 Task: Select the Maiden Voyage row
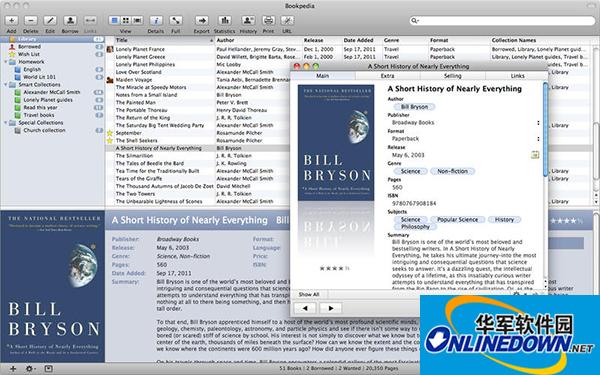[198, 80]
